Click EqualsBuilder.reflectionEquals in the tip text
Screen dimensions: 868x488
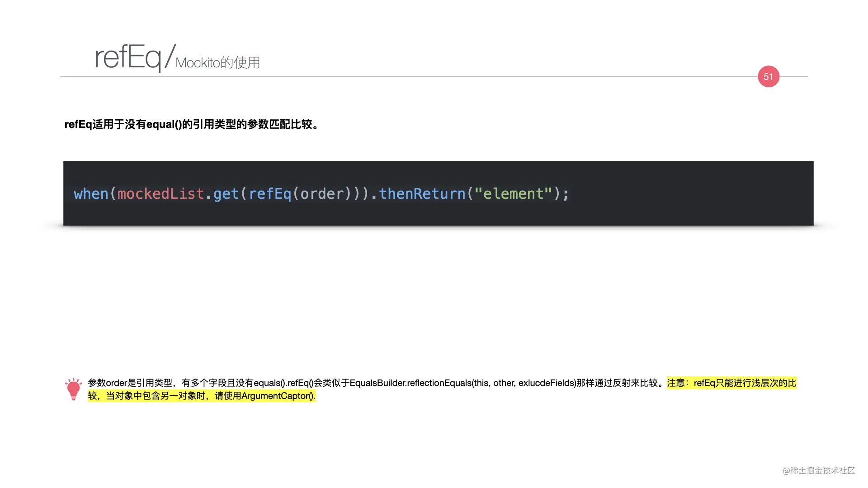(410, 383)
